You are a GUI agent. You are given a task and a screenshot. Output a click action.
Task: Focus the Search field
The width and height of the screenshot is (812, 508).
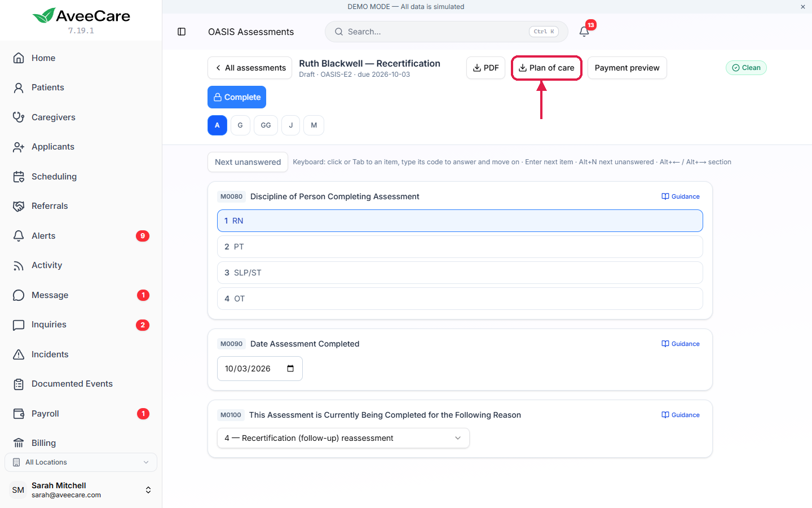(x=446, y=32)
